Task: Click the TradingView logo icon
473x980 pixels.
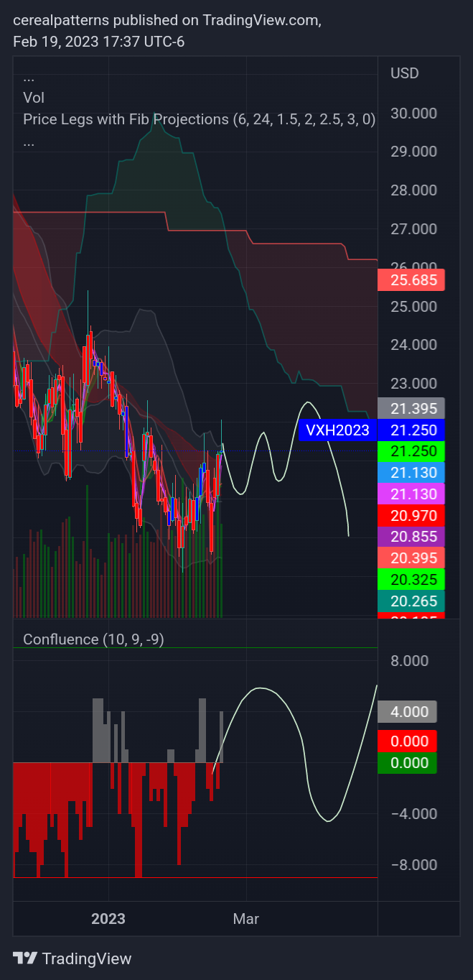Action: (25, 958)
